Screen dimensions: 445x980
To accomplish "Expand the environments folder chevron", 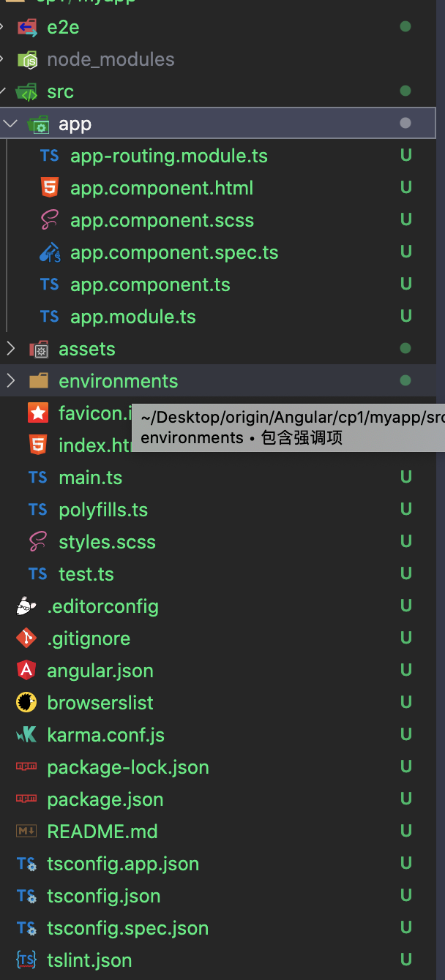I will click(x=10, y=381).
